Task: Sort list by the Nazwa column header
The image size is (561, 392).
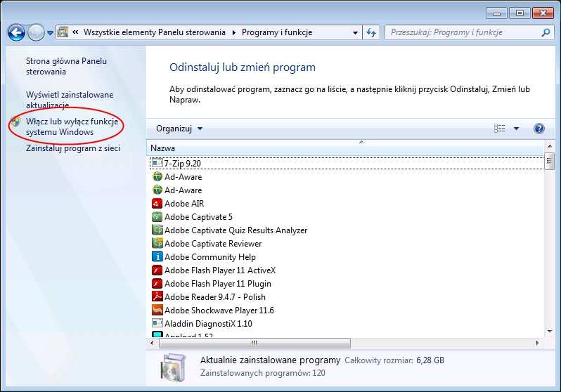Action: (x=345, y=148)
